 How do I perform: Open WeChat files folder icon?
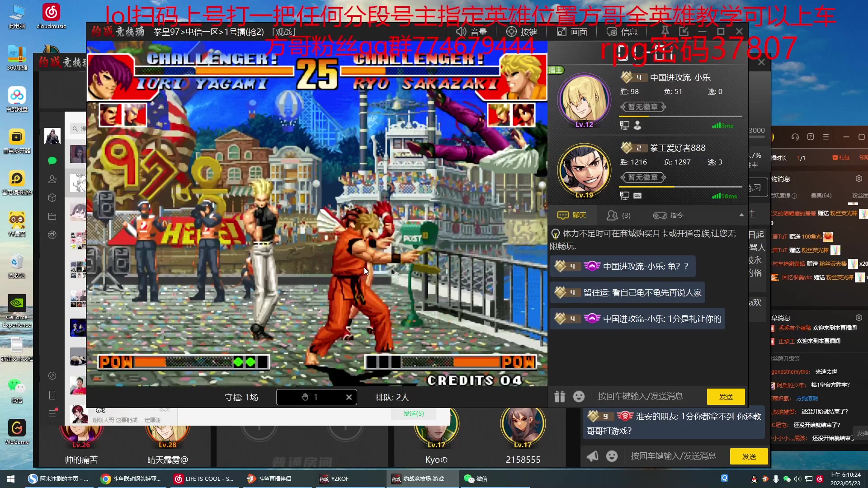point(52,216)
